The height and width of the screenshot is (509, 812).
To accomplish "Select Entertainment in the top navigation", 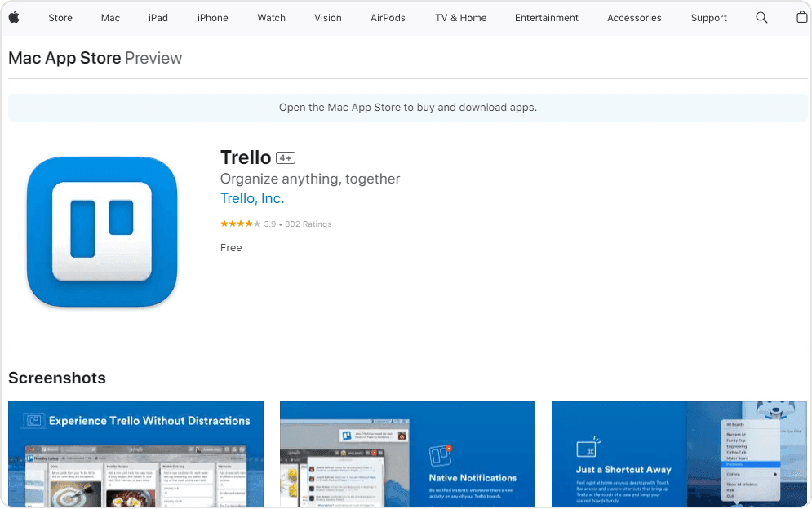I will coord(547,18).
